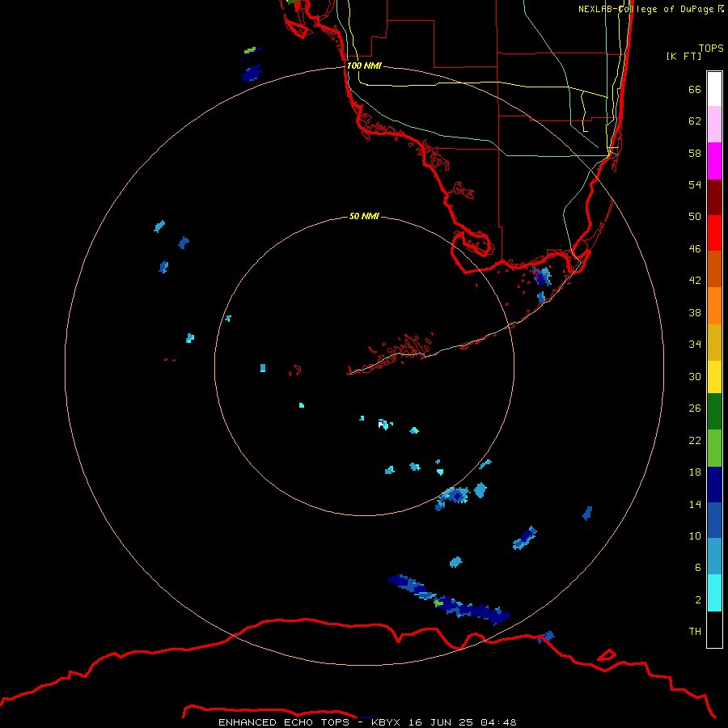Select the '42' scale label
Viewport: 728px width, 728px height.
pos(695,281)
